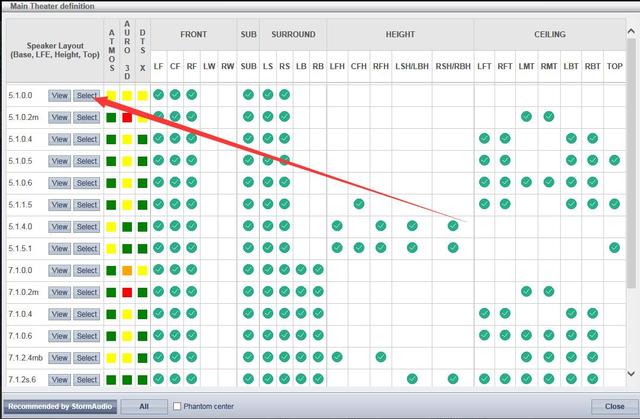640x419 pixels.
Task: Click the scrollbar down arrow
Action: (631, 373)
